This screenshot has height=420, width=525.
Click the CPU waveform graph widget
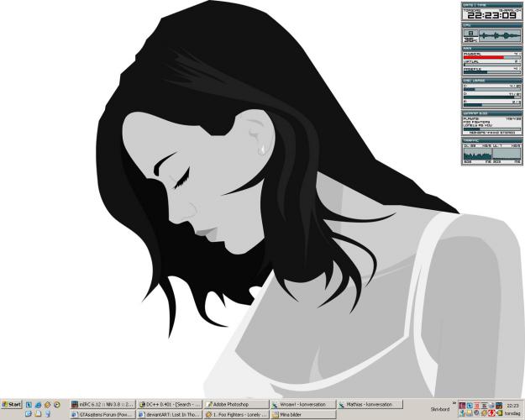[500, 36]
